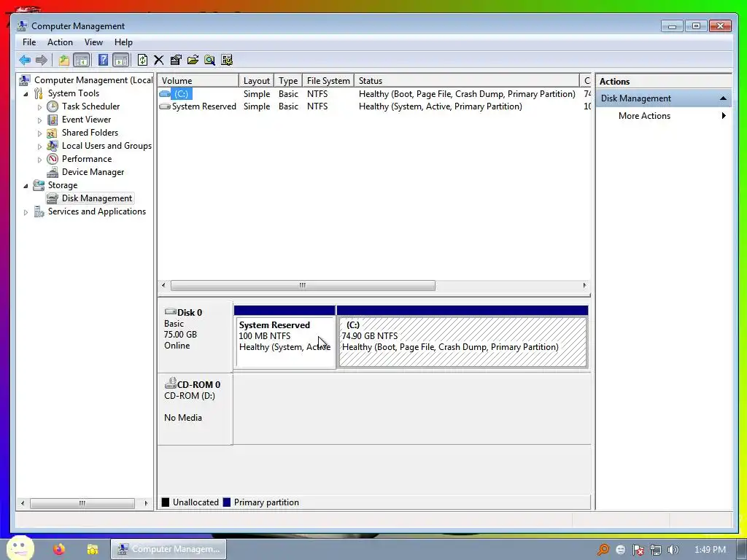747x560 pixels.
Task: Sort by the Volume column header
Action: 198,80
